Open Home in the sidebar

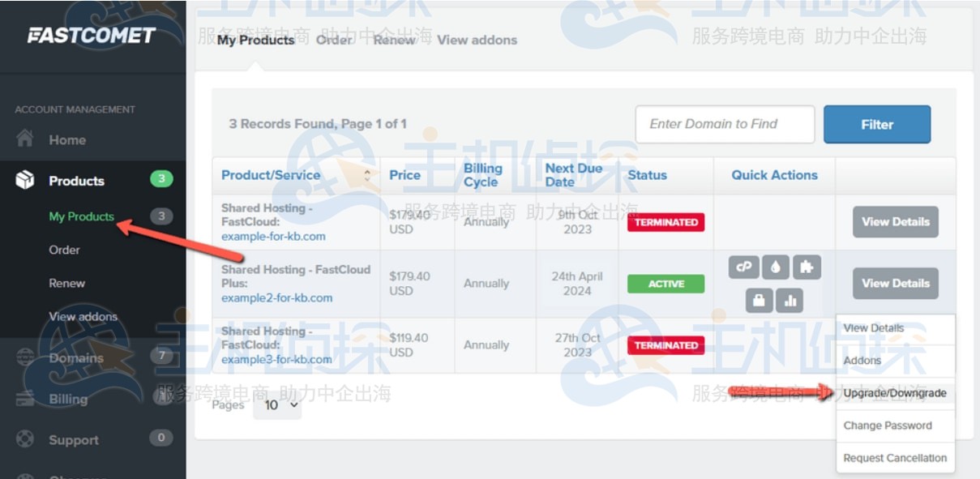pos(67,139)
